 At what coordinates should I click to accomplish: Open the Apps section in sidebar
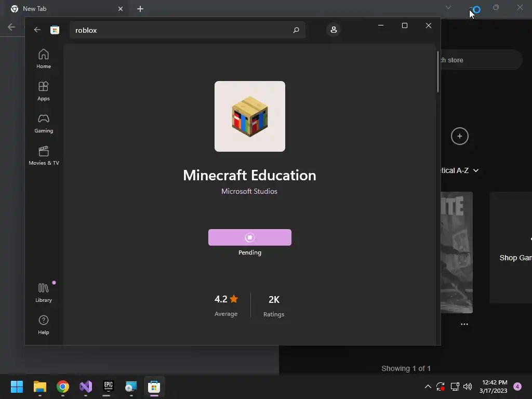44,91
